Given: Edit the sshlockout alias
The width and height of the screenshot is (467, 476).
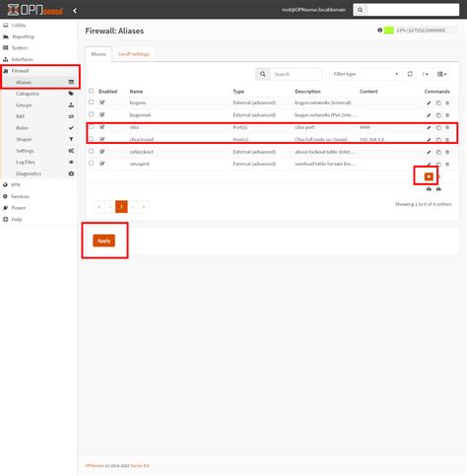Looking at the screenshot, I should [429, 152].
